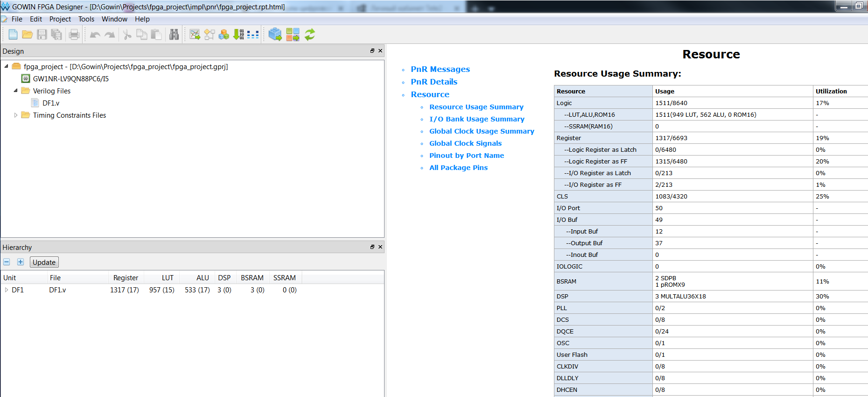Viewport: 868px width, 397px height.
Task: Open the Project menu
Action: coord(60,19)
